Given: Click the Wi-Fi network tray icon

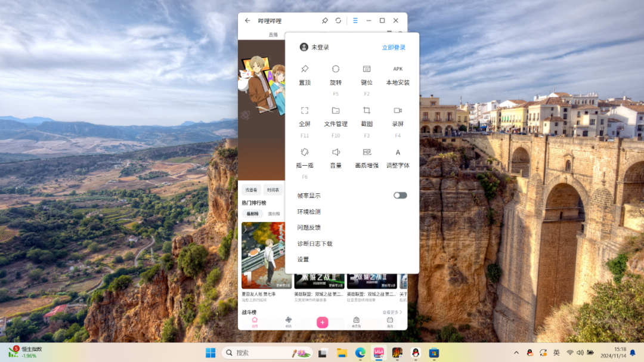Looking at the screenshot, I should click(570, 352).
